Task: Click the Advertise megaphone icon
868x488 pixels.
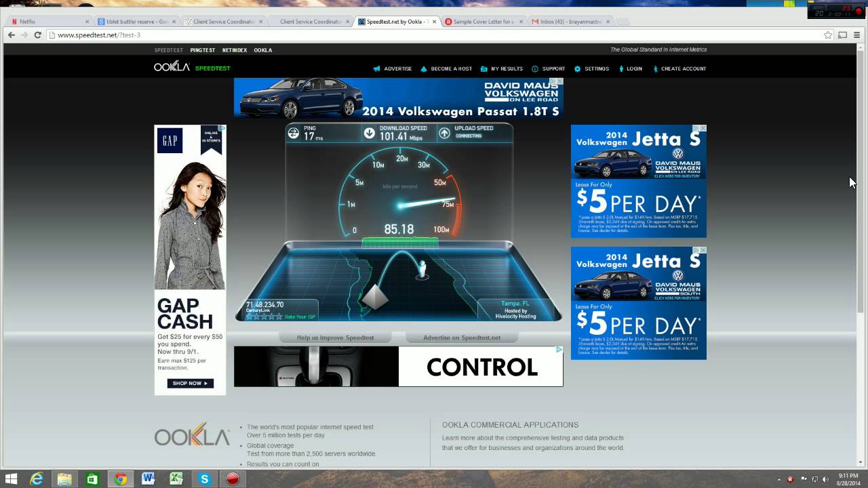Action: coord(376,68)
